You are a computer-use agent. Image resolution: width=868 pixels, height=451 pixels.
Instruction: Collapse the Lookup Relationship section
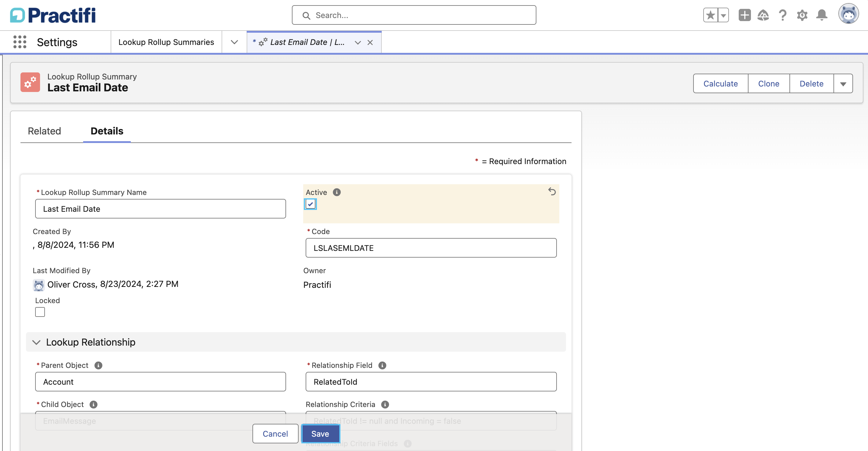click(x=36, y=342)
